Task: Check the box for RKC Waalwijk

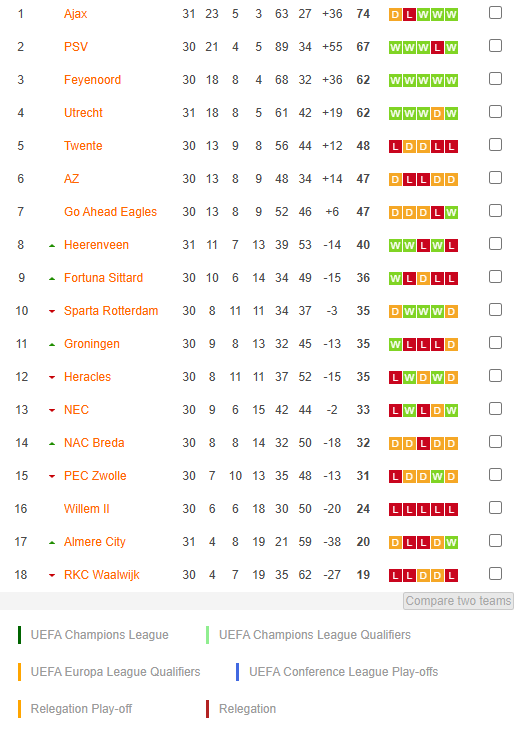Action: pos(495,574)
